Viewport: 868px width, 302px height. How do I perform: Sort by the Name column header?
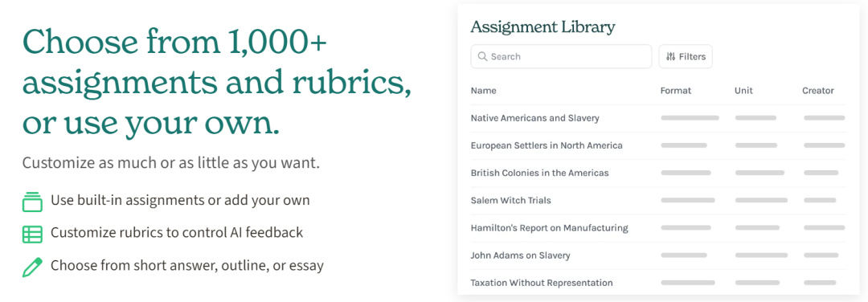click(483, 91)
